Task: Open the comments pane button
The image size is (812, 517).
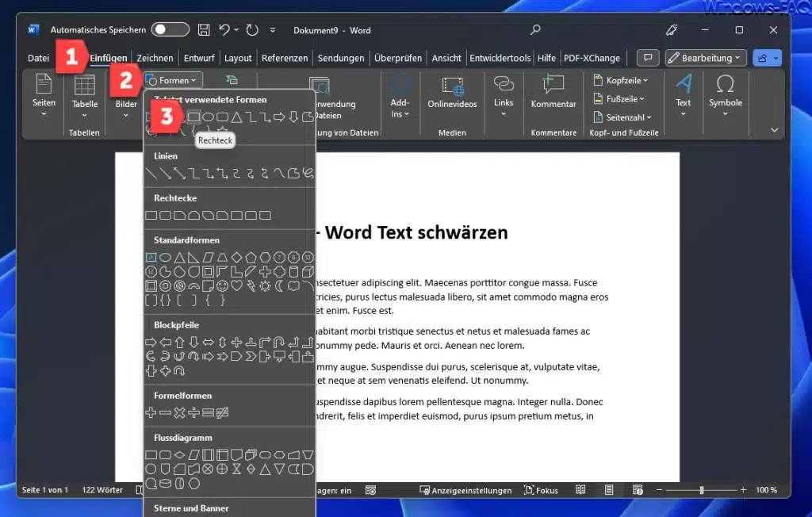Action: tap(647, 58)
